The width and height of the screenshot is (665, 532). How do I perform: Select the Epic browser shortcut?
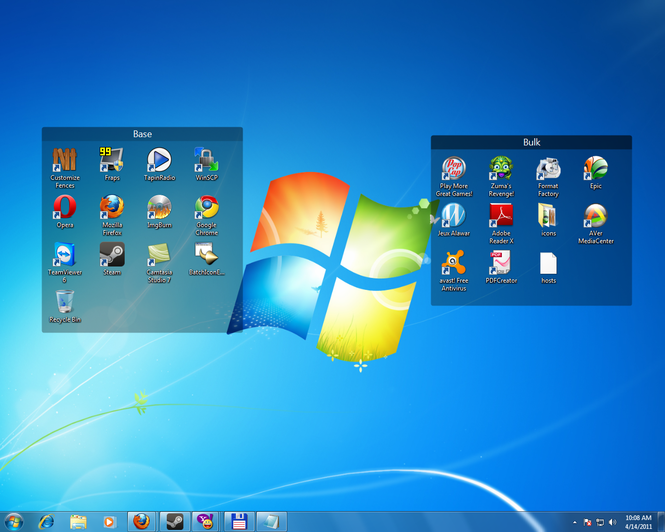(595, 173)
